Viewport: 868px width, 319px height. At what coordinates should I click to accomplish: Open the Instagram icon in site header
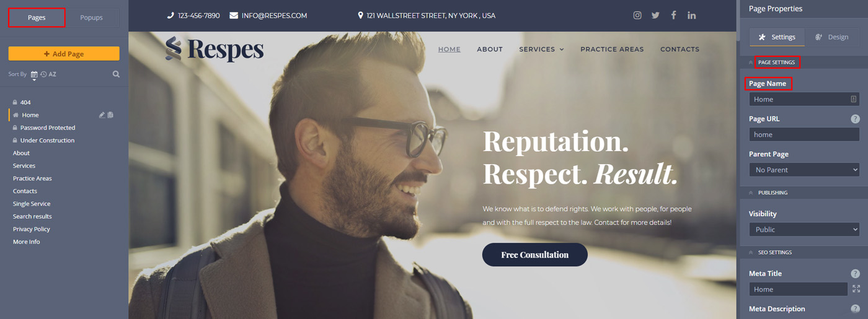pos(637,15)
